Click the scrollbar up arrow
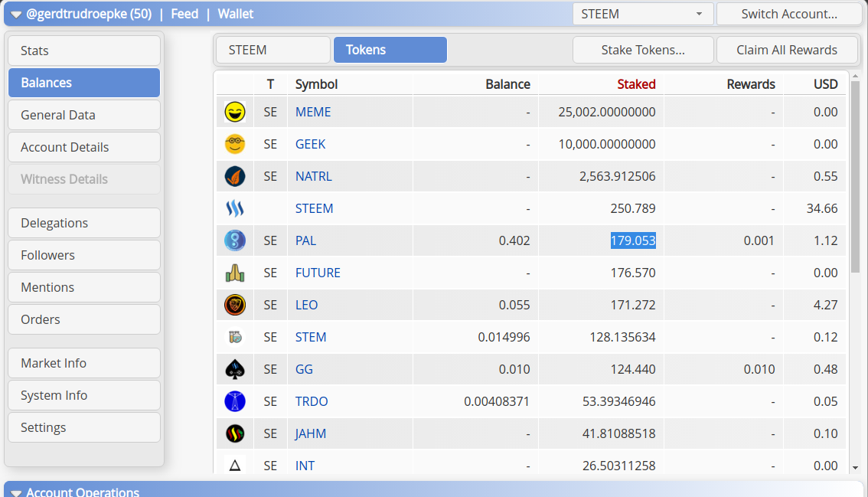This screenshot has height=497, width=868. click(855, 76)
